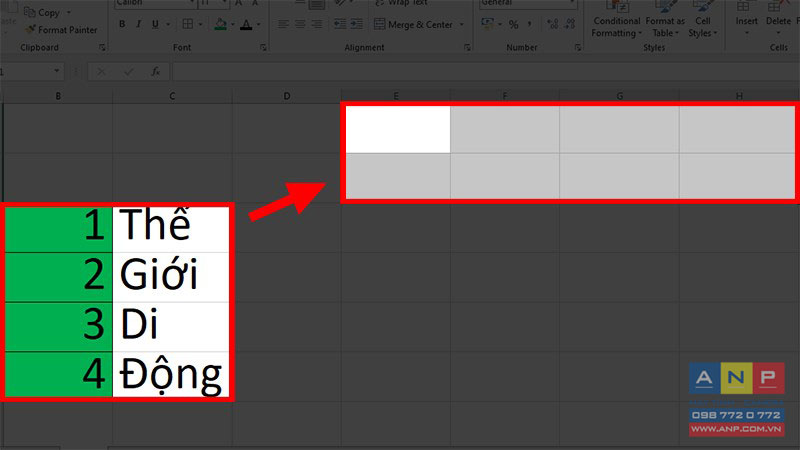Select the cell containing 1
800x450 pixels.
click(x=58, y=228)
